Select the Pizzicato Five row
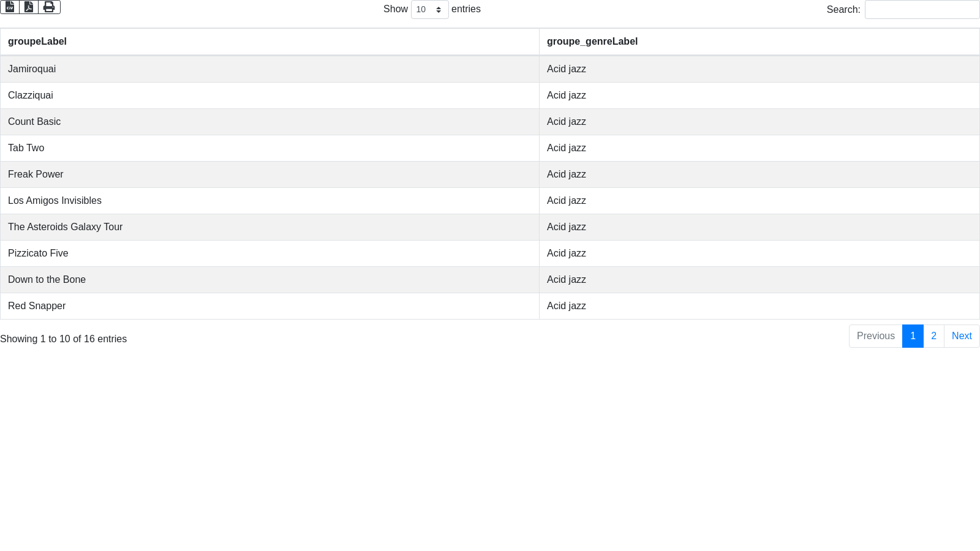Viewport: 980px width, 551px height. pos(38,253)
